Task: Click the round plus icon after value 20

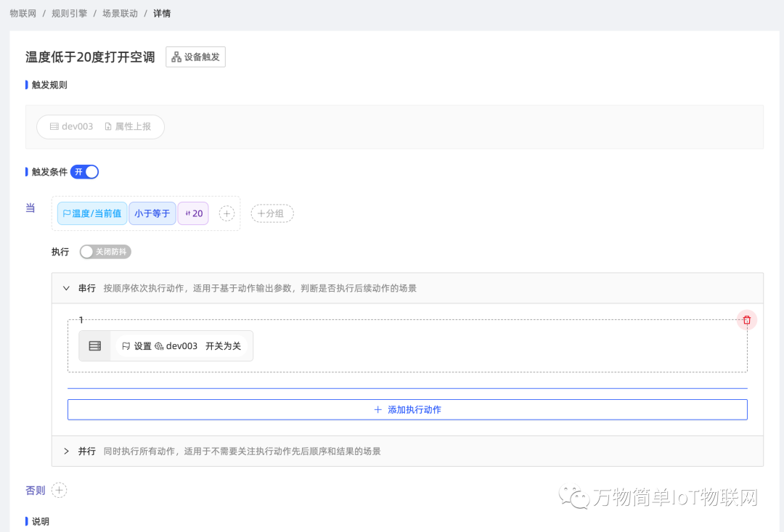Action: tap(227, 213)
